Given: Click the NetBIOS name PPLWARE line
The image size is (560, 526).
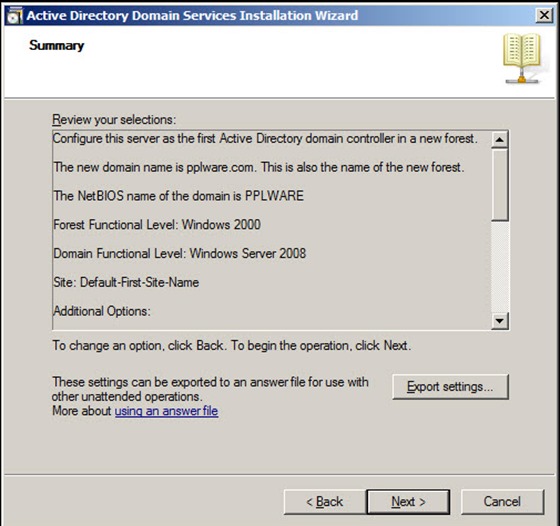Looking at the screenshot, I should [x=179, y=196].
